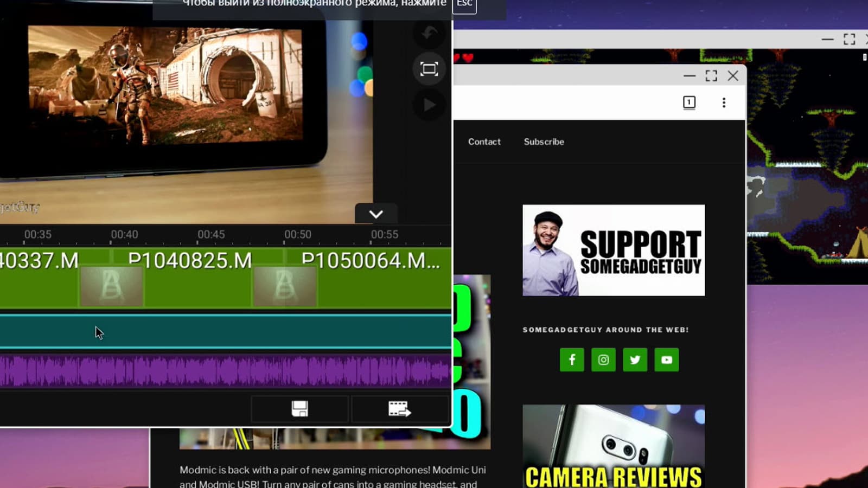
Task: Collapse preview with the down chevron
Action: coord(376,214)
